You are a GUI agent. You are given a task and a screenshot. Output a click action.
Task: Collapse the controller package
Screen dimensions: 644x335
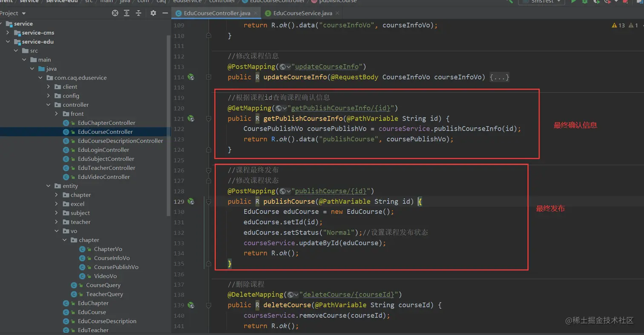[49, 105]
